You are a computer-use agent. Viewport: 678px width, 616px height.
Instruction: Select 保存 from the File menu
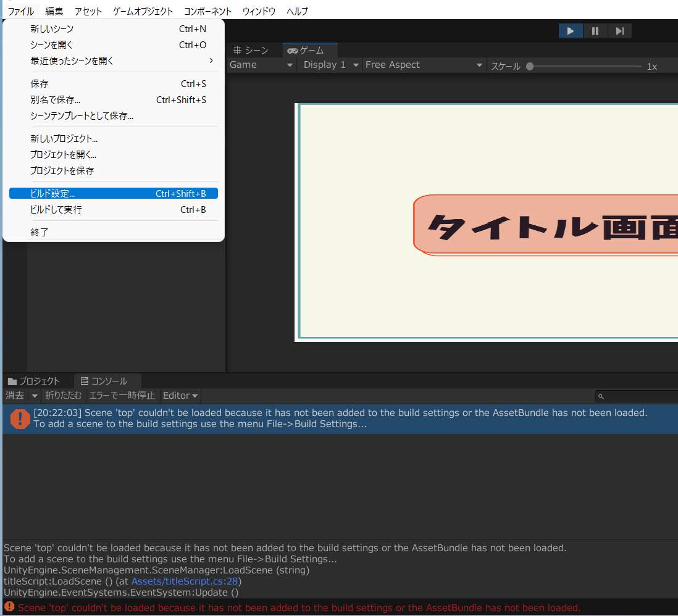[113, 84]
